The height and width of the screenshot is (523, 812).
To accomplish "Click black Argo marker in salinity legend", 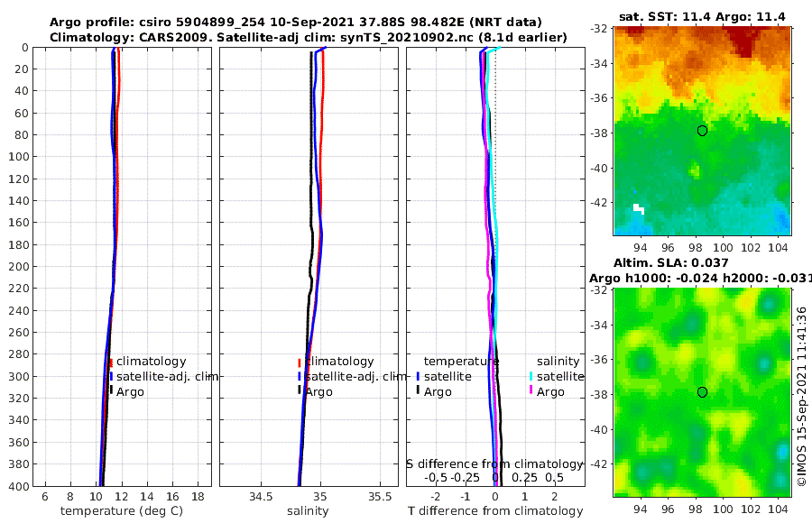I will tap(300, 390).
